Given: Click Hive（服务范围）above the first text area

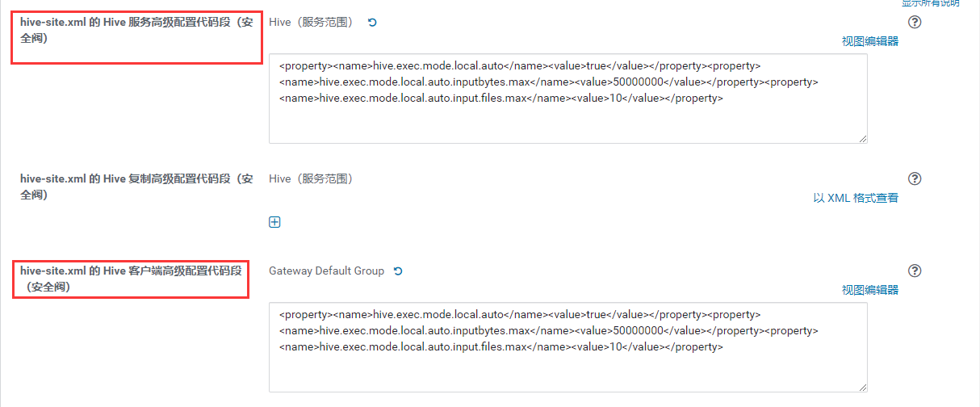Looking at the screenshot, I should click(x=311, y=22).
